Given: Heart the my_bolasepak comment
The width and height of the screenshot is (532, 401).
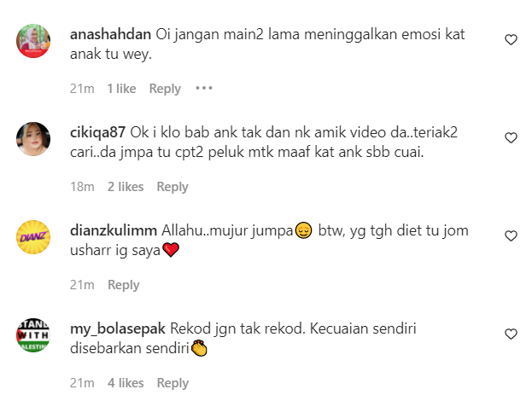Looking at the screenshot, I should (511, 334).
